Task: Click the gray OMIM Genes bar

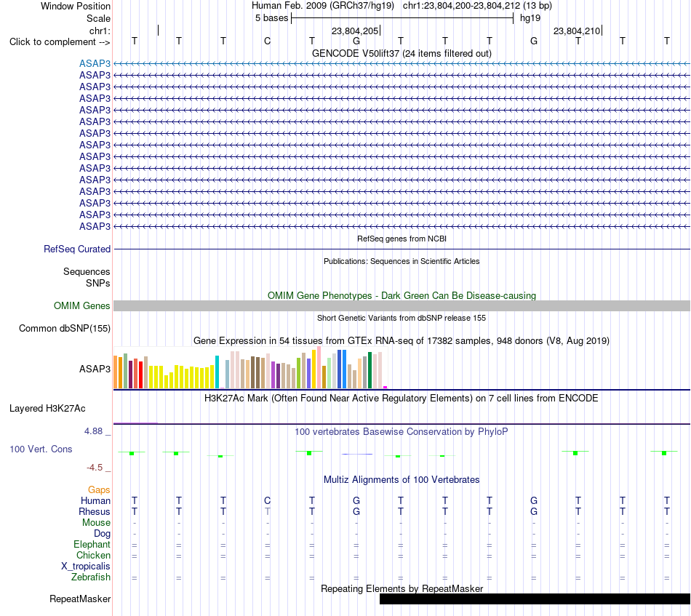Action: click(x=402, y=305)
